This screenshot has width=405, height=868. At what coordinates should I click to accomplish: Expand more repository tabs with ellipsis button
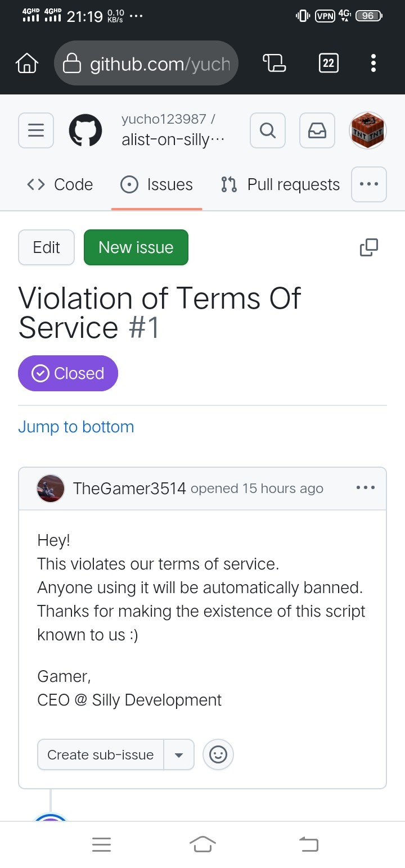point(369,184)
